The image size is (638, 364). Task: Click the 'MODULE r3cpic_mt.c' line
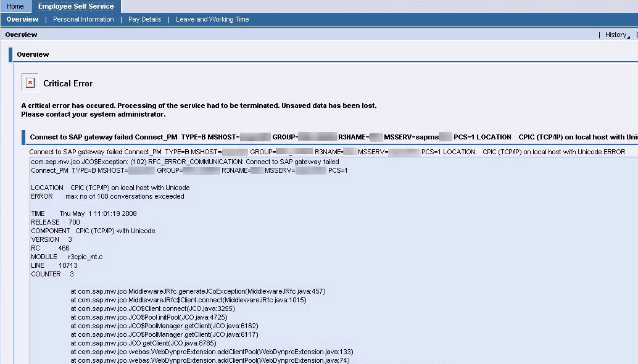pyautogui.click(x=67, y=257)
